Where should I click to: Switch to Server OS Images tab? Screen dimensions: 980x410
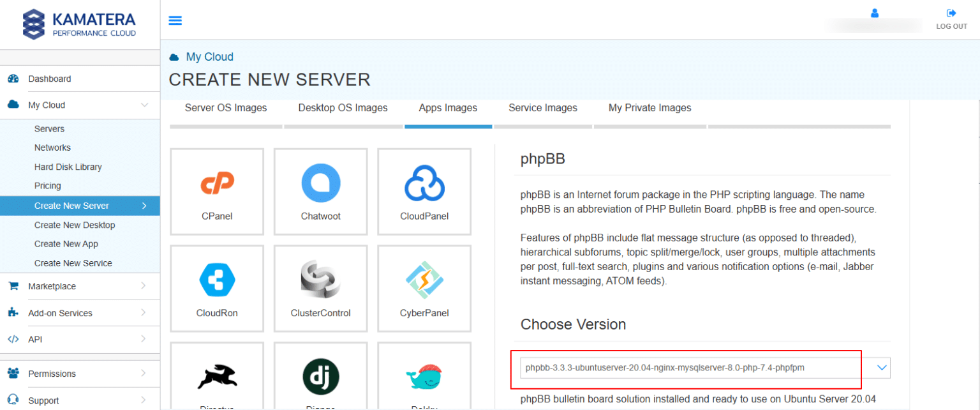(x=226, y=108)
